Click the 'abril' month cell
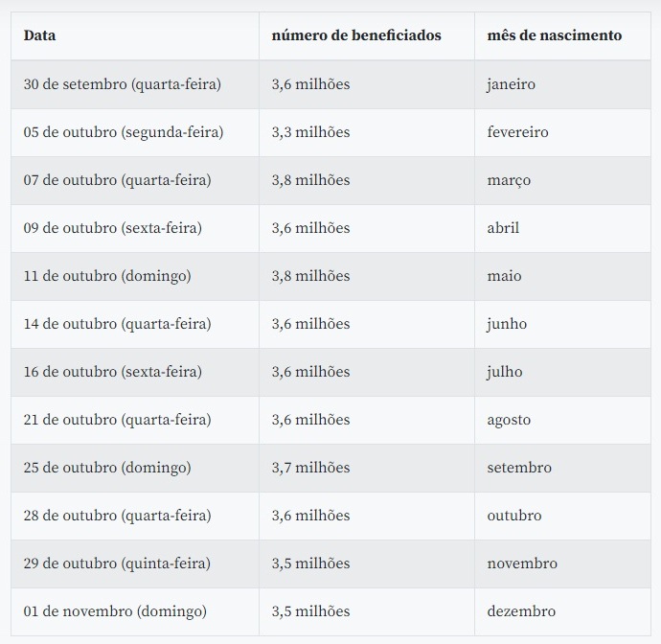This screenshot has width=661, height=644. (562, 228)
